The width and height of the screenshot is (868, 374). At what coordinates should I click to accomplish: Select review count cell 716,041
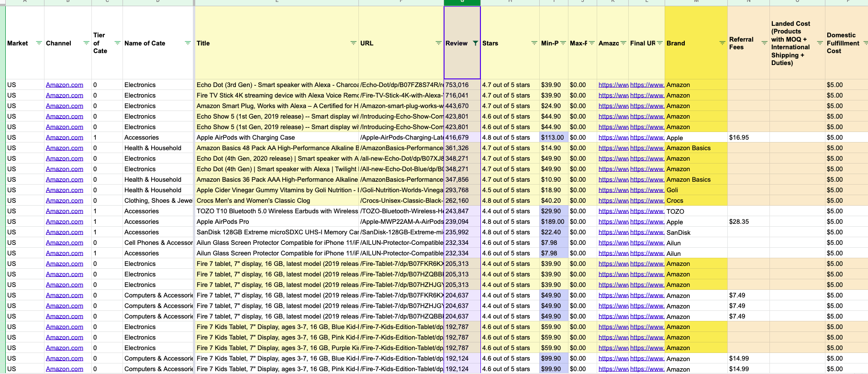[462, 96]
